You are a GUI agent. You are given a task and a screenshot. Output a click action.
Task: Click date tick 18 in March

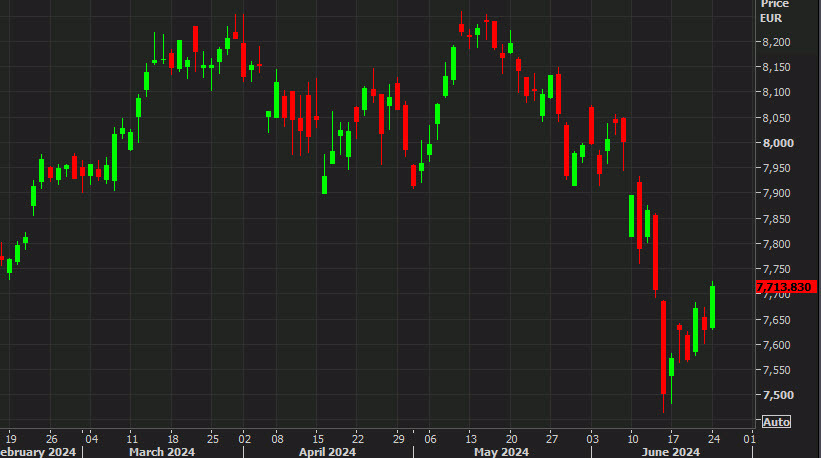coord(173,439)
